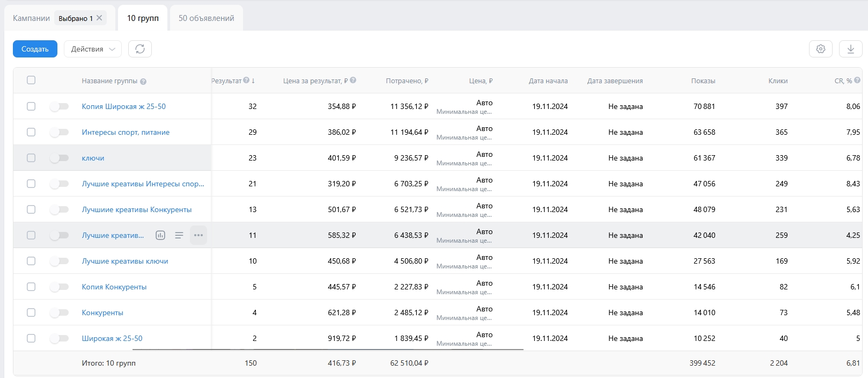The height and width of the screenshot is (378, 868).
Task: Tick the select-all checkbox in table header
Action: (x=31, y=80)
